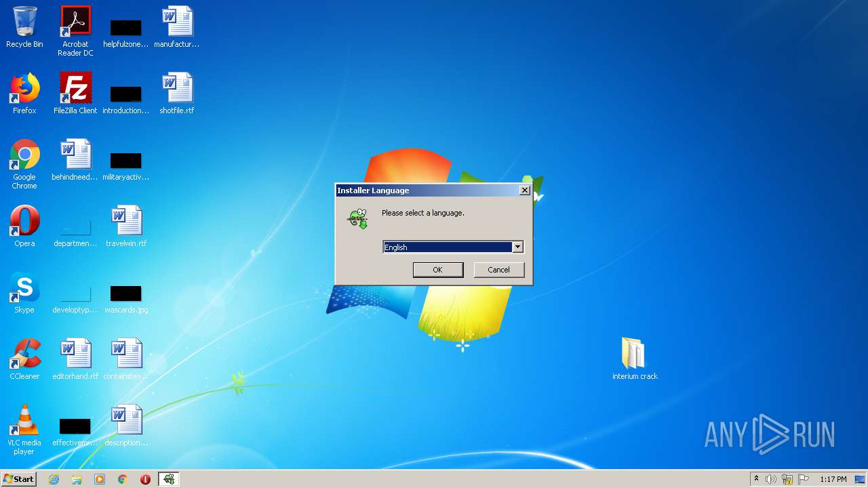Select the helpfulzone... file icon
Image resolution: width=868 pixels, height=488 pixels.
(x=126, y=34)
